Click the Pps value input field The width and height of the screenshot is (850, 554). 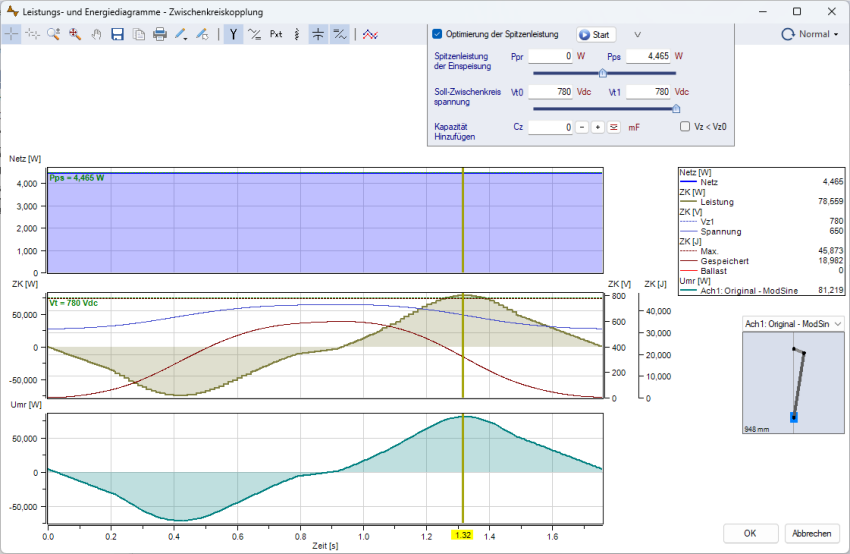pos(648,57)
